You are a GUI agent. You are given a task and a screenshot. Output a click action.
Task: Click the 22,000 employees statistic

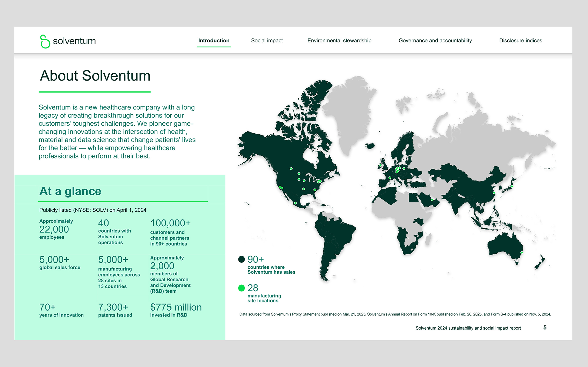tap(54, 229)
